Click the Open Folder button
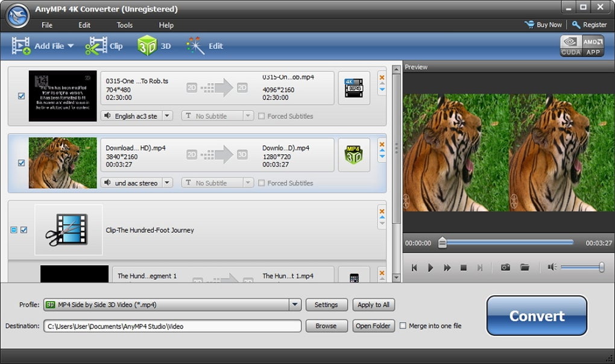615x364 pixels. point(373,325)
